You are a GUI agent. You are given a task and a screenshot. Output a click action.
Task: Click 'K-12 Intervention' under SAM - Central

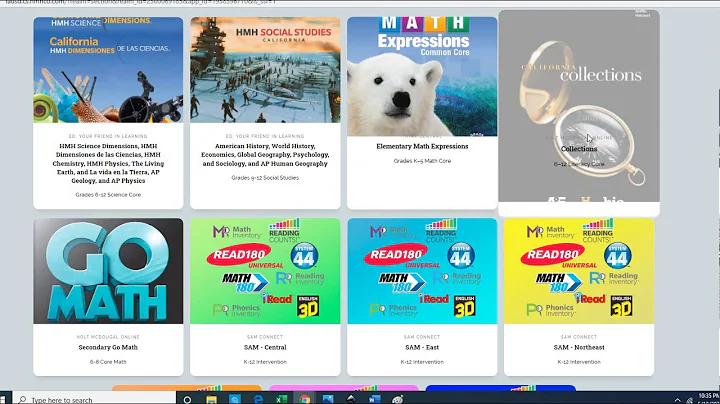265,362
